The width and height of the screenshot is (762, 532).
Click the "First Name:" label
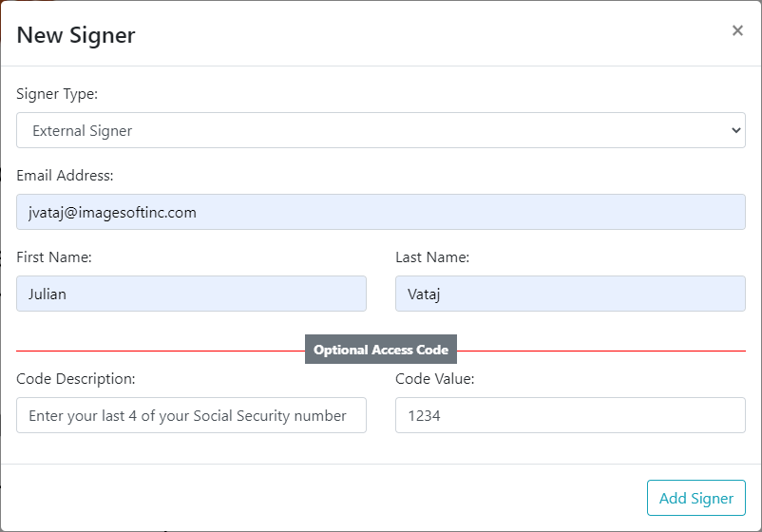pyautogui.click(x=54, y=257)
